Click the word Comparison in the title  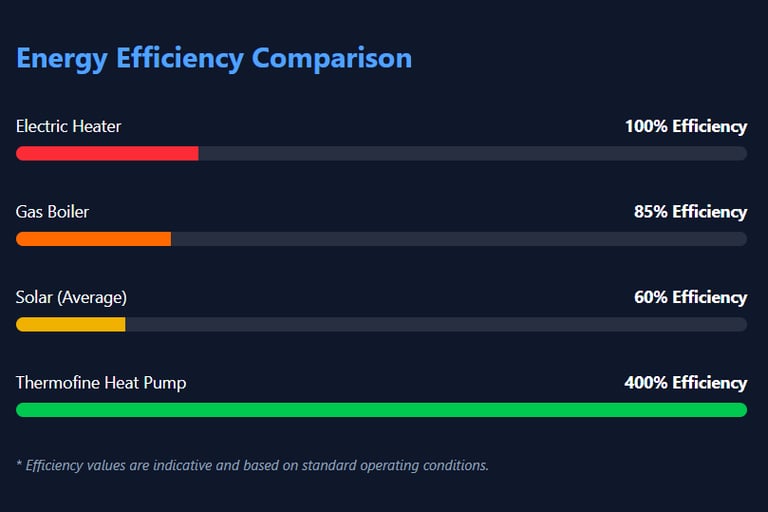(331, 58)
